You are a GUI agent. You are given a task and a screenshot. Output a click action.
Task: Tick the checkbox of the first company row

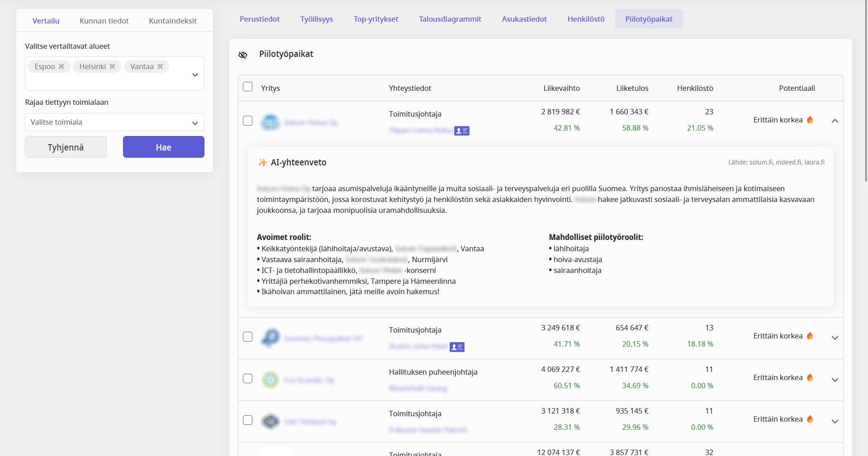coord(247,121)
